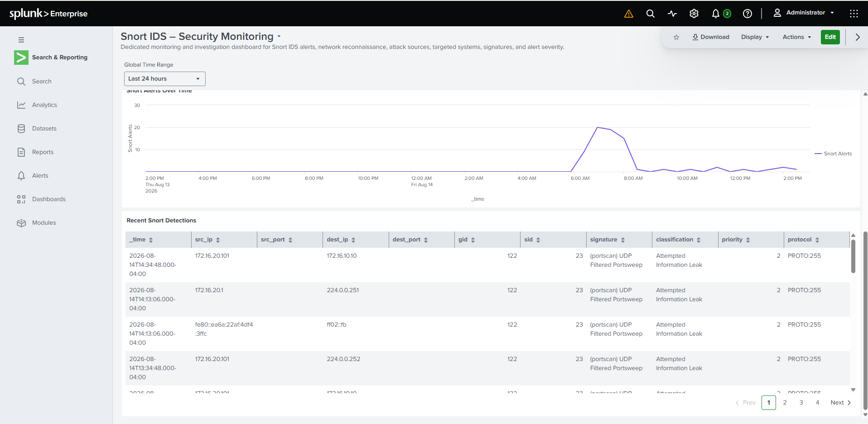The width and height of the screenshot is (868, 424).
Task: Open the help question mark icon
Action: point(747,14)
